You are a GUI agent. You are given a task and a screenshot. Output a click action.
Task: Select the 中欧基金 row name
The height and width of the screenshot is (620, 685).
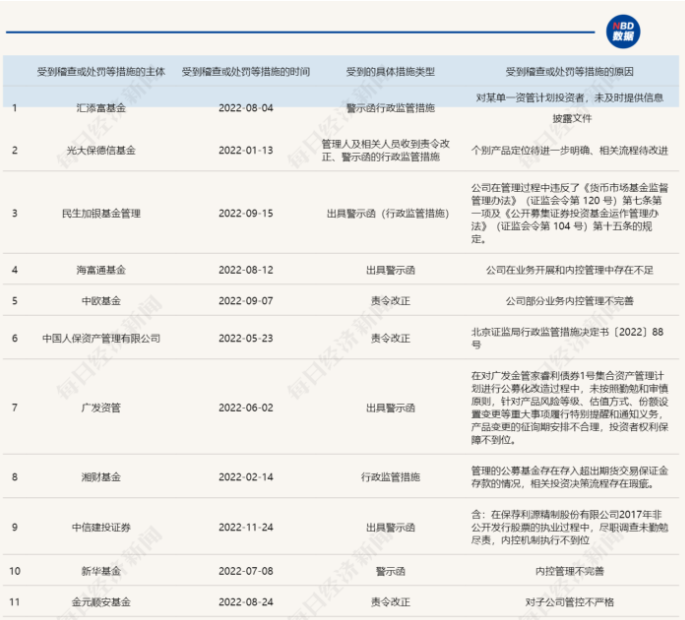pos(100,300)
